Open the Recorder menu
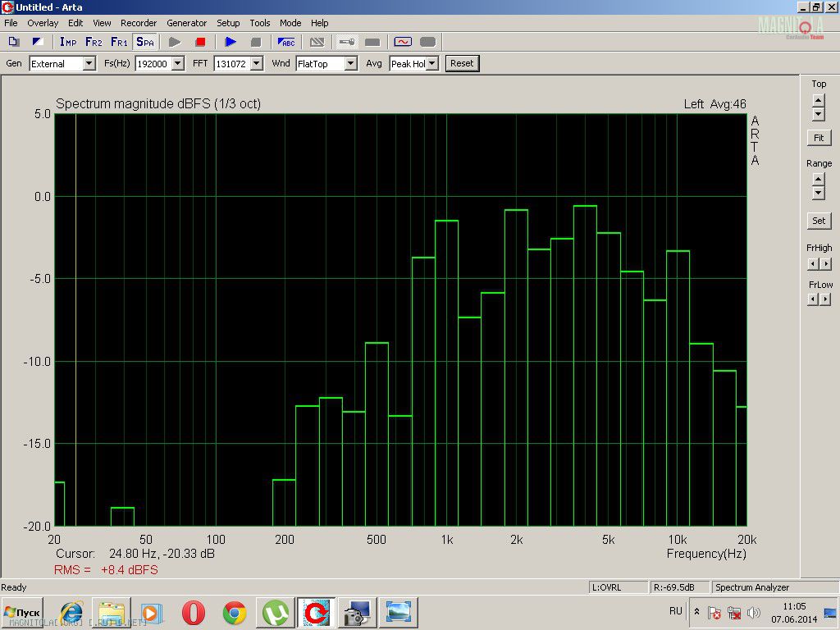The image size is (840, 630). [139, 23]
